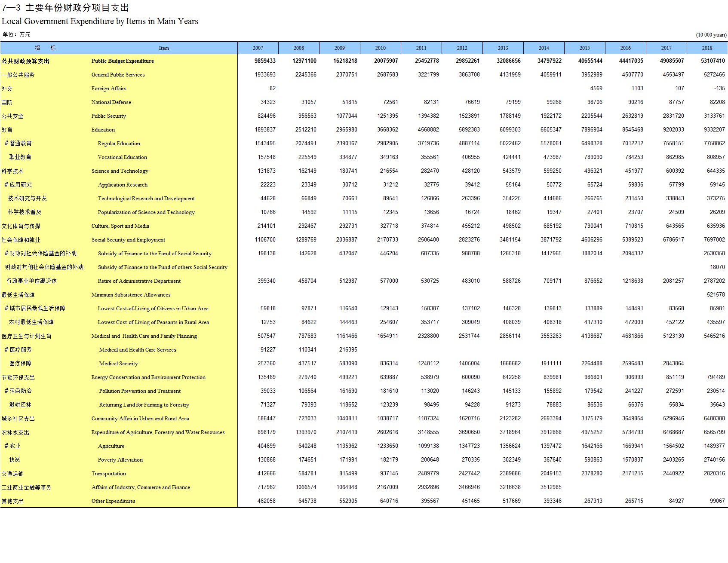Click the Chinese label '交通运输'
728x563 pixels.
pyautogui.click(x=12, y=474)
